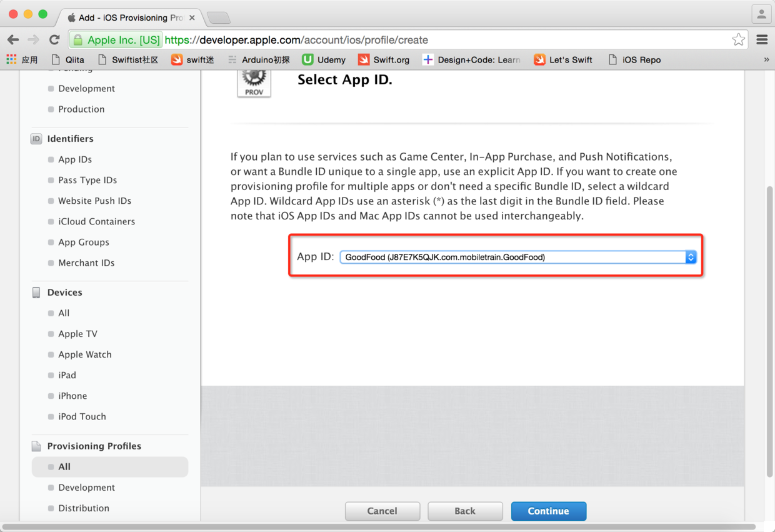Viewport: 775px width, 532px height.
Task: Click the green lock security icon
Action: point(78,40)
